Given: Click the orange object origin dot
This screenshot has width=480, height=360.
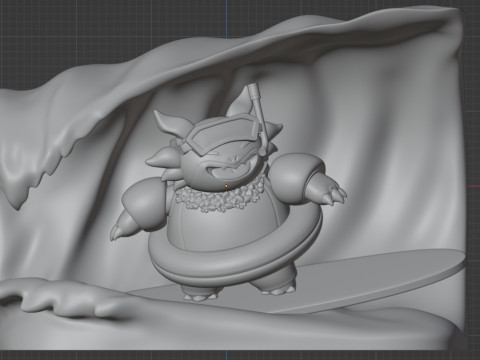Looking at the screenshot, I should [x=226, y=186].
